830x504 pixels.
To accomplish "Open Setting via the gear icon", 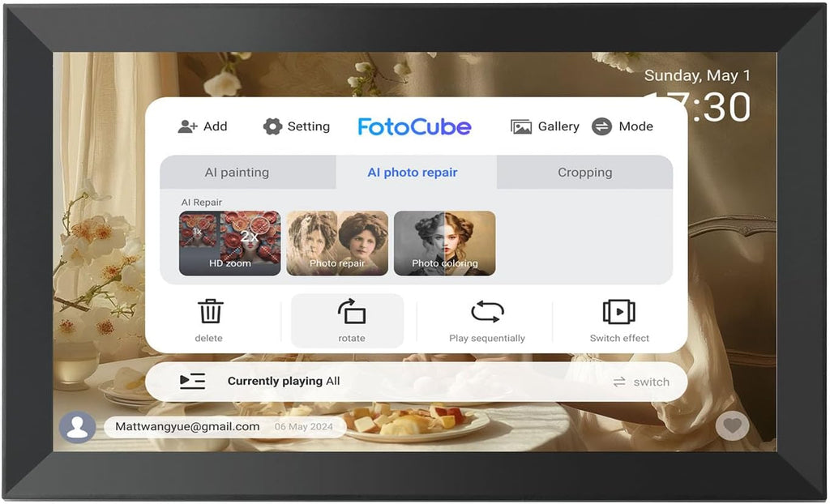I will (x=272, y=126).
